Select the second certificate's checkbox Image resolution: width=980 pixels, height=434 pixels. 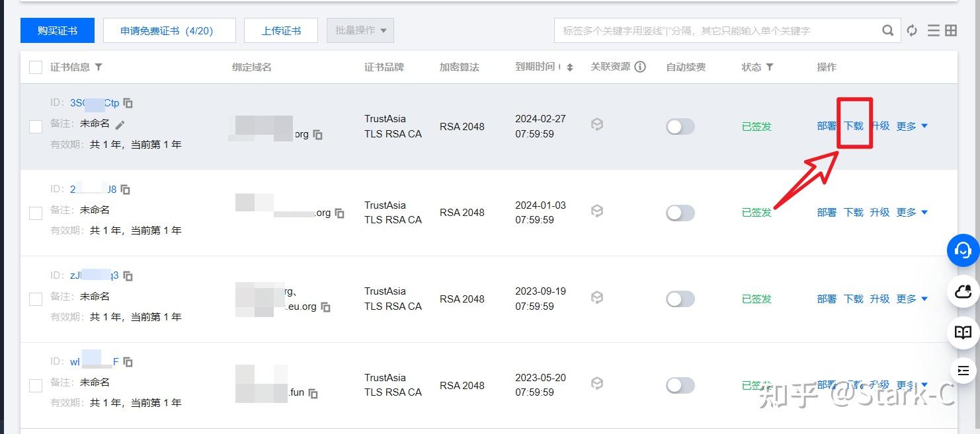tap(35, 212)
